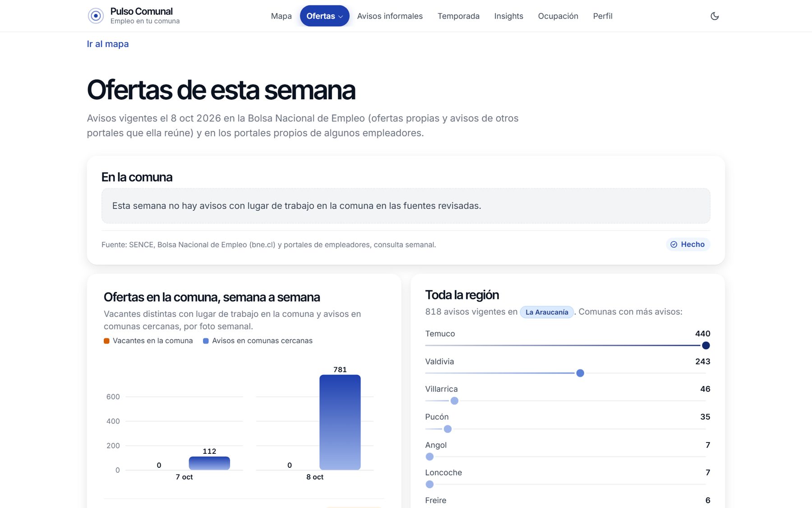Click the orange "Vacantes en la comuna" legend swatch
Viewport: 812px width, 508px height.
[x=106, y=341]
